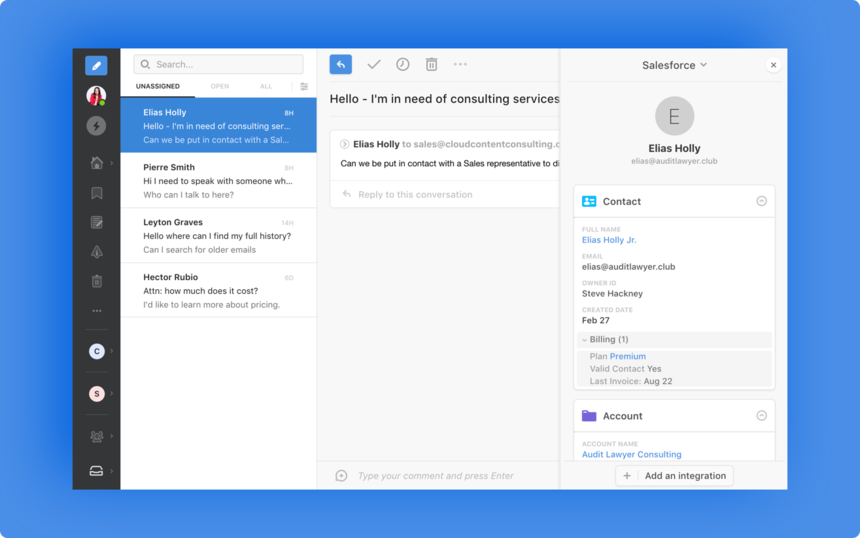Open the Audit Lawyer Consulting link

631,455
